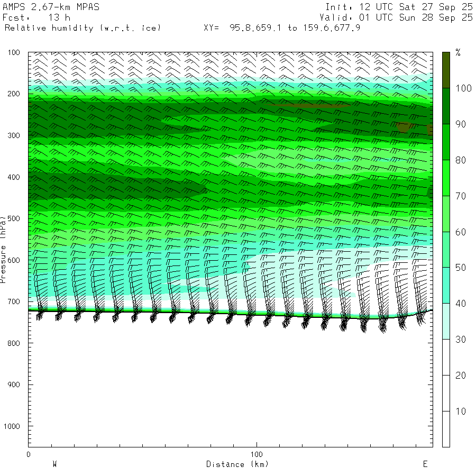Click the 200 hPa pressure axis label
Screen dimensions: 476x476
[x=14, y=94]
